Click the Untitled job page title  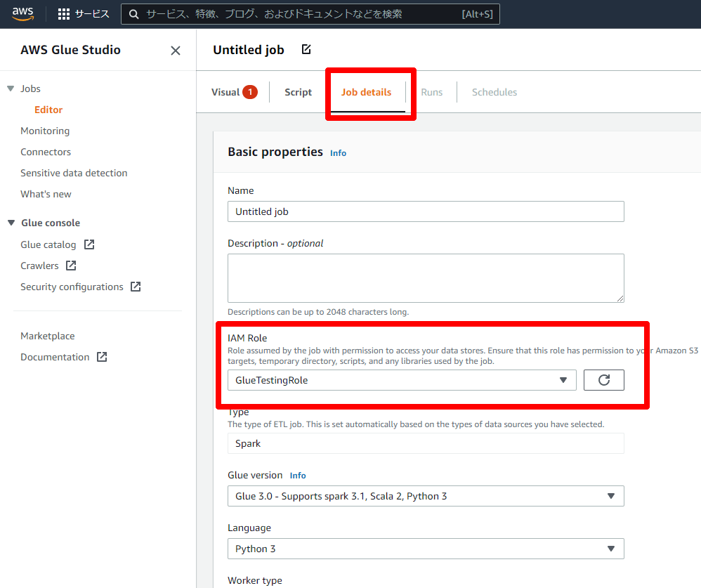pos(249,50)
